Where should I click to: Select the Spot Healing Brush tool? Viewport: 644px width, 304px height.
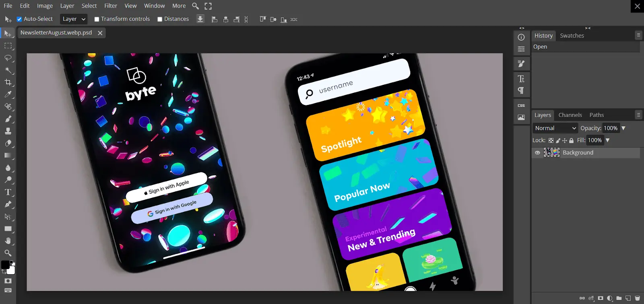click(x=8, y=107)
